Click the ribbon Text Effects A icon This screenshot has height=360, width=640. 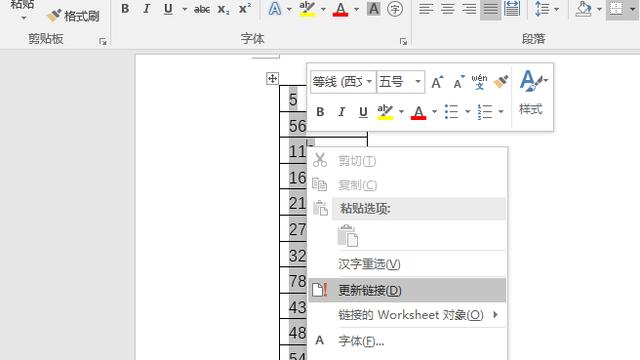click(x=275, y=9)
